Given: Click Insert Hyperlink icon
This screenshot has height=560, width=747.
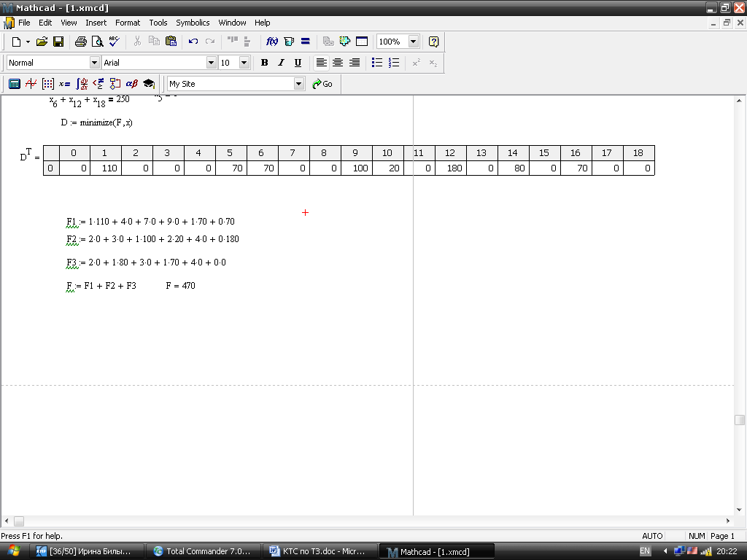Looking at the screenshot, I should 328,42.
